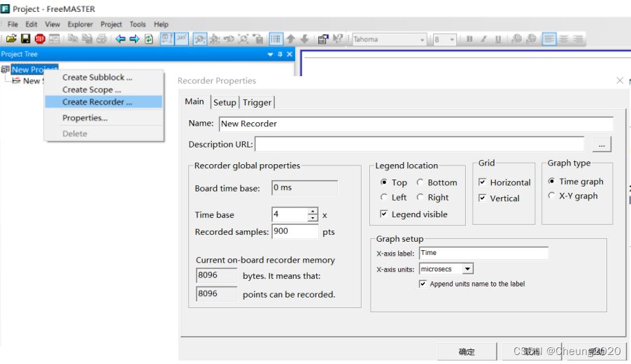The image size is (631, 364).
Task: Apply underline formatting icon
Action: pyautogui.click(x=498, y=39)
